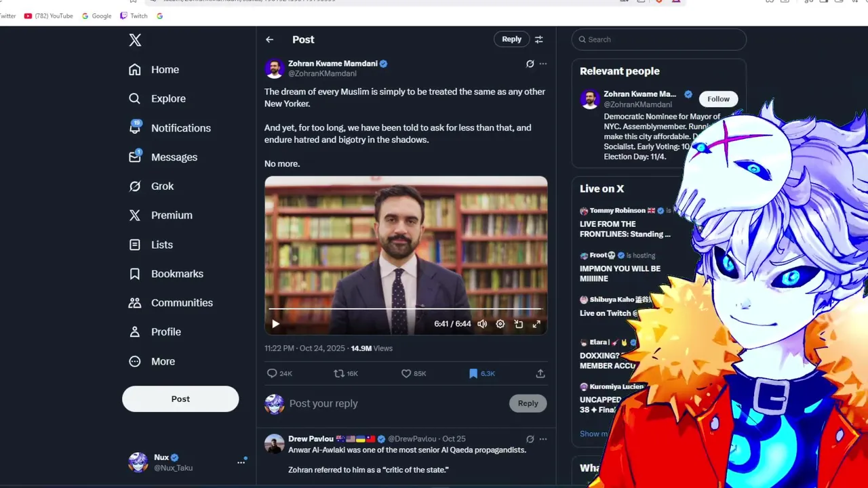868x488 pixels.
Task: Click the video progress bar
Action: pos(406,309)
